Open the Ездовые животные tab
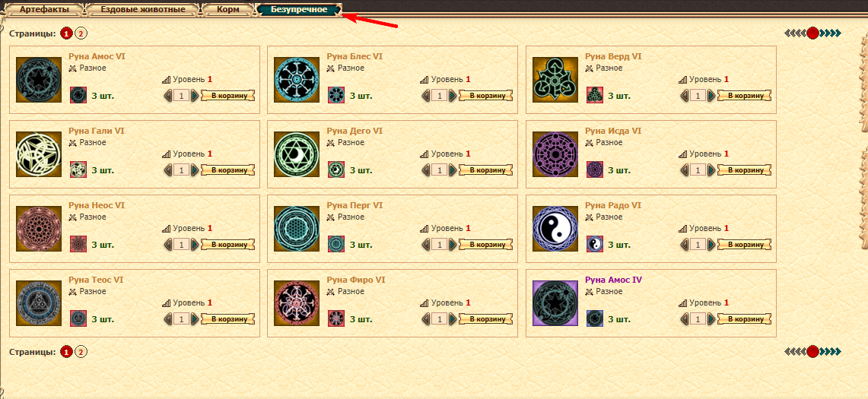This screenshot has width=868, height=399. coord(143,9)
